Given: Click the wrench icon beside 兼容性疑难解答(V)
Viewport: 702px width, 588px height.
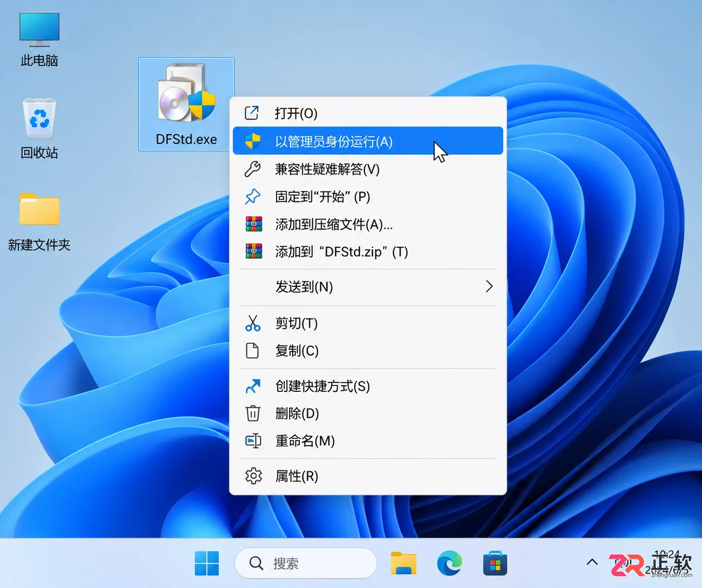Looking at the screenshot, I should (x=253, y=169).
